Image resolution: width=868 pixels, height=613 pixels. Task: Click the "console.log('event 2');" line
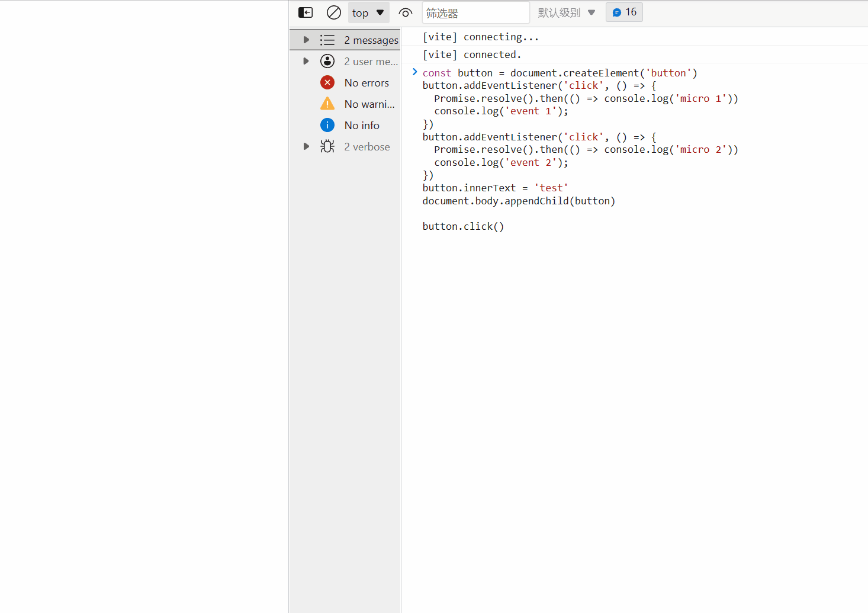tap(501, 162)
